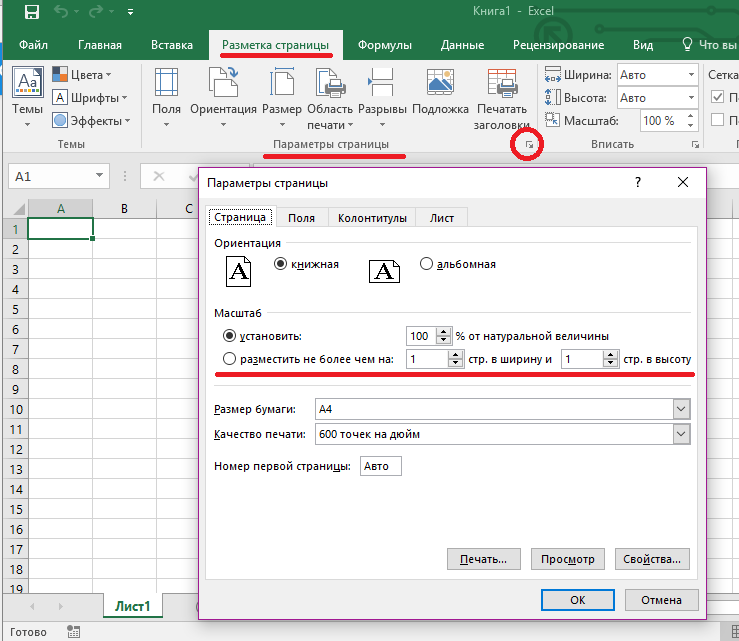Click the Ширина width icon
The width and height of the screenshot is (739, 641).
552,74
